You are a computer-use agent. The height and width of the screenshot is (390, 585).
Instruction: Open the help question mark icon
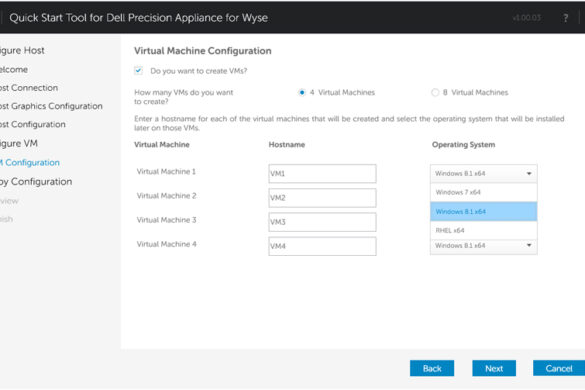click(566, 18)
